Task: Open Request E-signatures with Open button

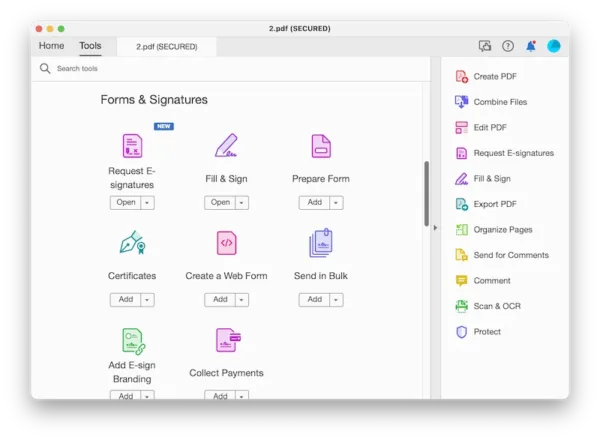Action: [x=126, y=203]
